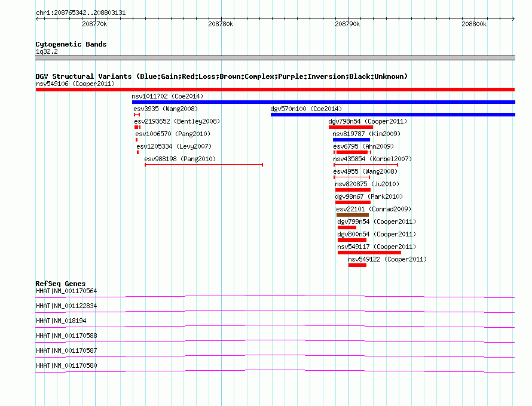532x406 pixels.
Task: Open the dgv798n54 (Cooper2011) variant label
Action: tap(368, 121)
